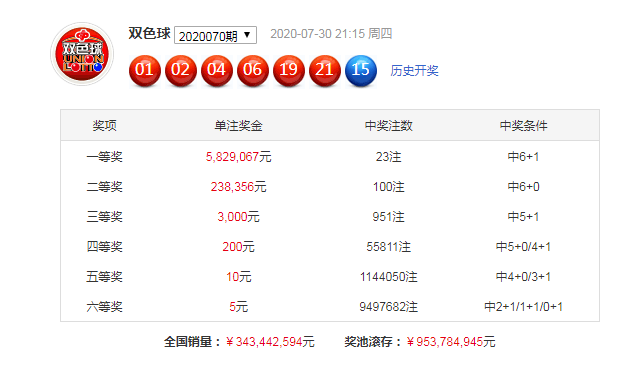Click the draw date 2020-07-30 21:15 周四
644x387 pixels.
coord(331,34)
